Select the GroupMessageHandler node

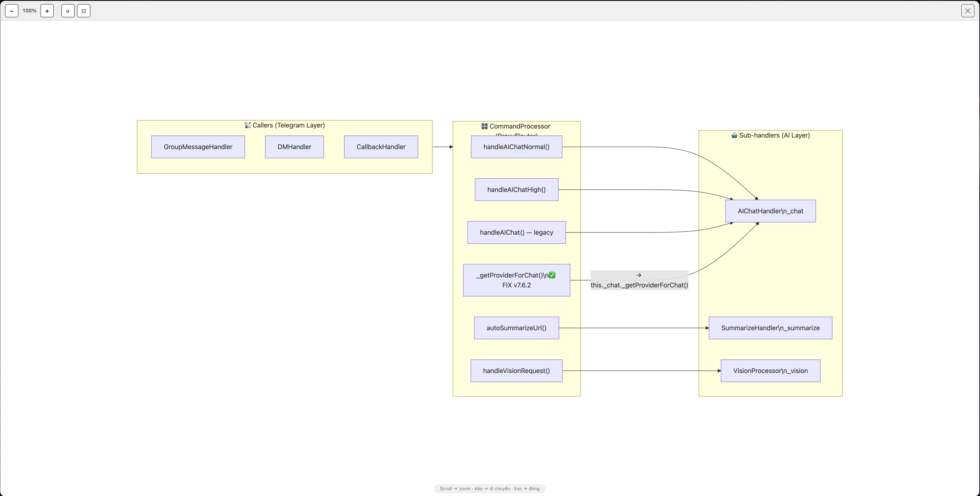198,147
